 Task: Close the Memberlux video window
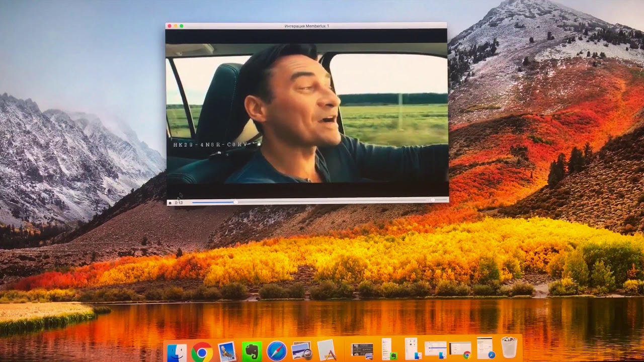pos(170,26)
